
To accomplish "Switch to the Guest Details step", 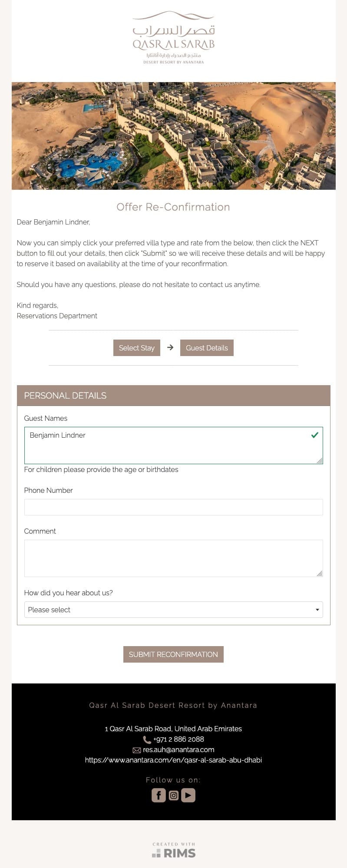I will coord(207,348).
